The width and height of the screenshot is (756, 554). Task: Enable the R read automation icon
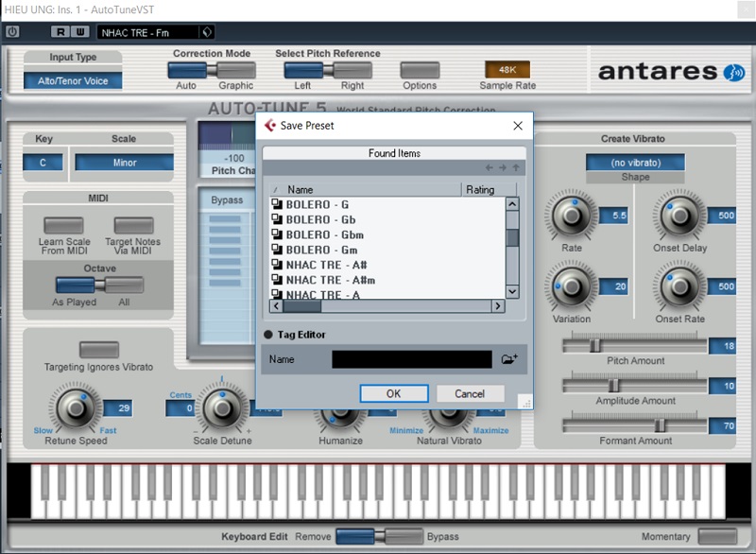click(60, 31)
